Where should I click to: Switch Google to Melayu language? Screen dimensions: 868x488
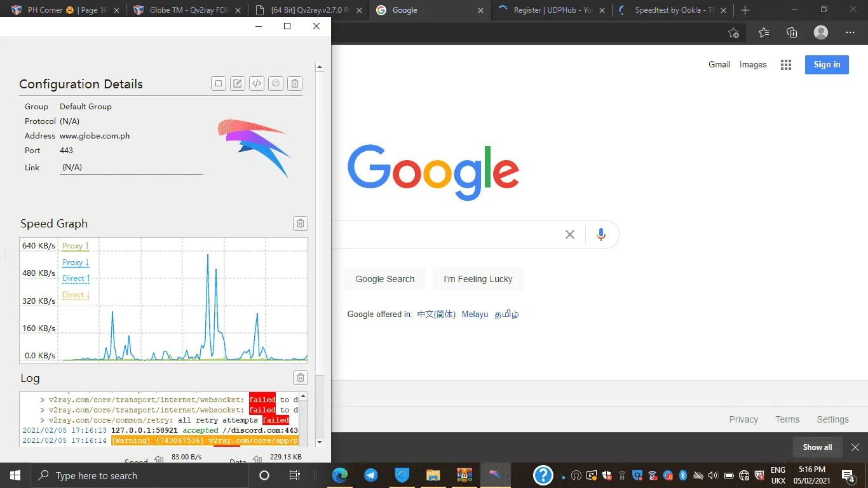475,314
